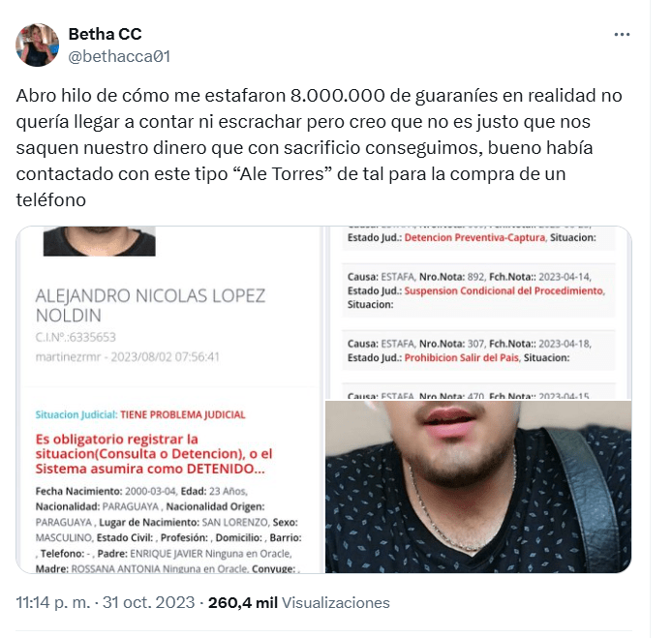
Task: Click Suspension Condicional del Procedimiento status
Action: pyautogui.click(x=504, y=290)
